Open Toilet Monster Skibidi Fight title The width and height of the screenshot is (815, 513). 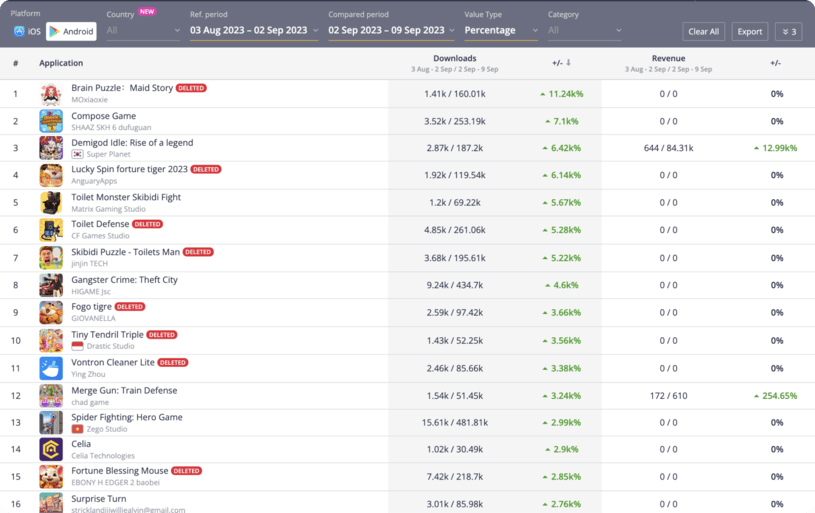tap(126, 197)
